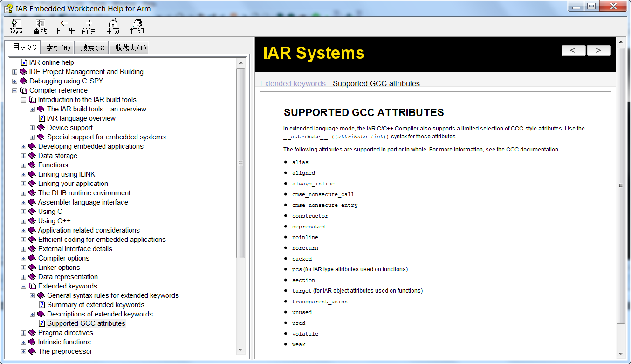Open The DLIB runtime environment topic

84,193
